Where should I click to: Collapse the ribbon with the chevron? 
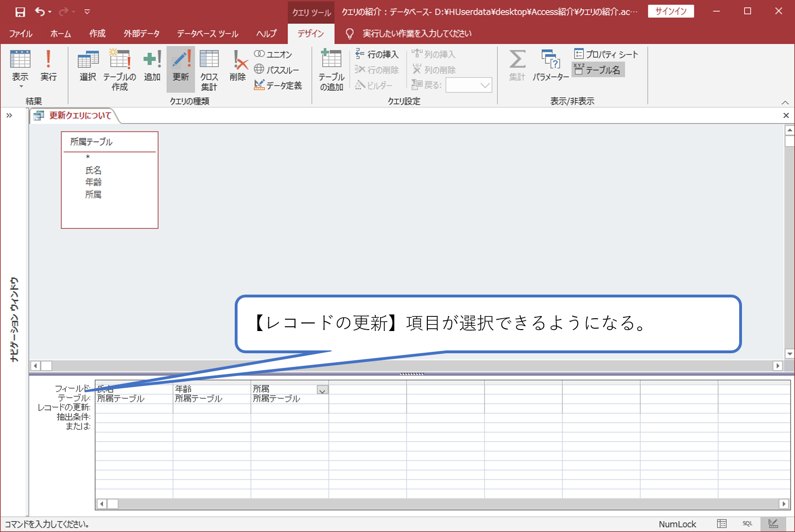(x=785, y=102)
